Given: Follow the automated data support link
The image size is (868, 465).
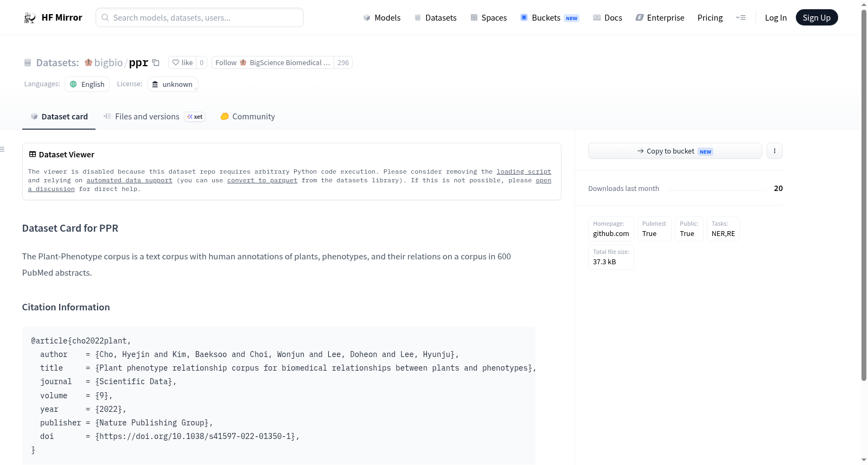Looking at the screenshot, I should pos(129,180).
